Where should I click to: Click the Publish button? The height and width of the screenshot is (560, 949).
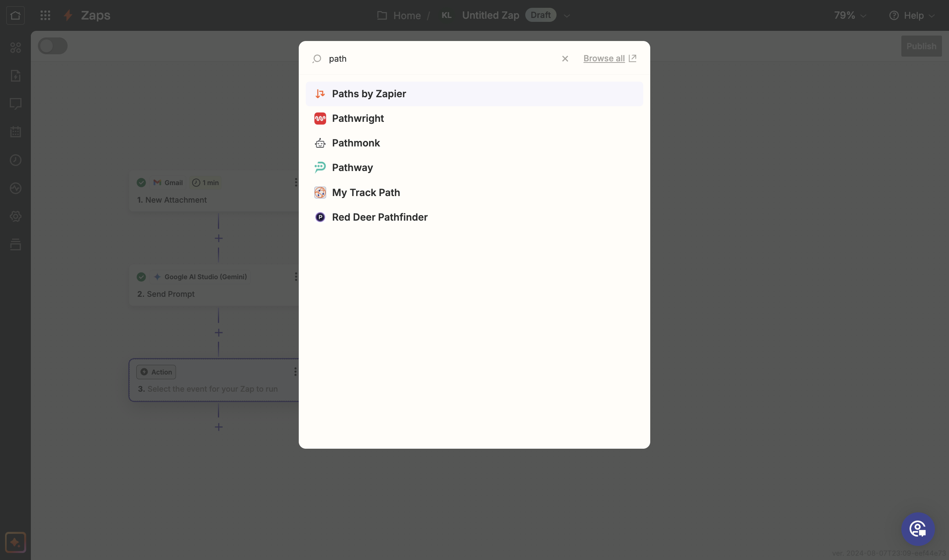[x=921, y=46]
